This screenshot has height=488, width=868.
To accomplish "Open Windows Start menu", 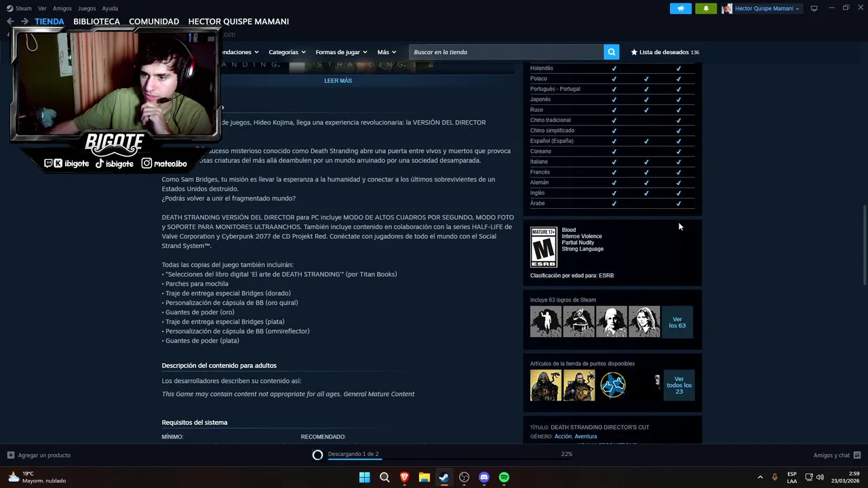I will pyautogui.click(x=364, y=477).
